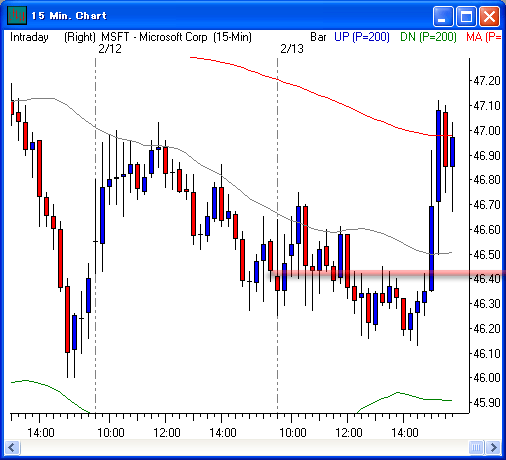Close the 15 Min. Chart window

tap(489, 16)
